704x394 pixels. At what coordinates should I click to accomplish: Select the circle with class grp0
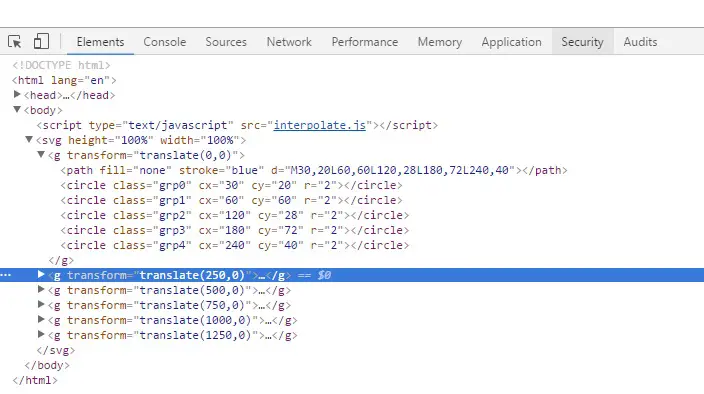231,185
